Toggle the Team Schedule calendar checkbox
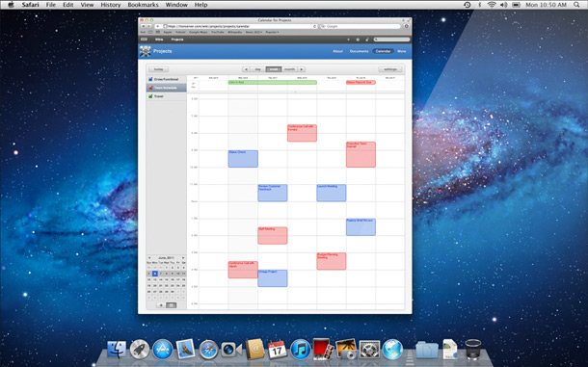This screenshot has height=367, width=588. click(150, 88)
